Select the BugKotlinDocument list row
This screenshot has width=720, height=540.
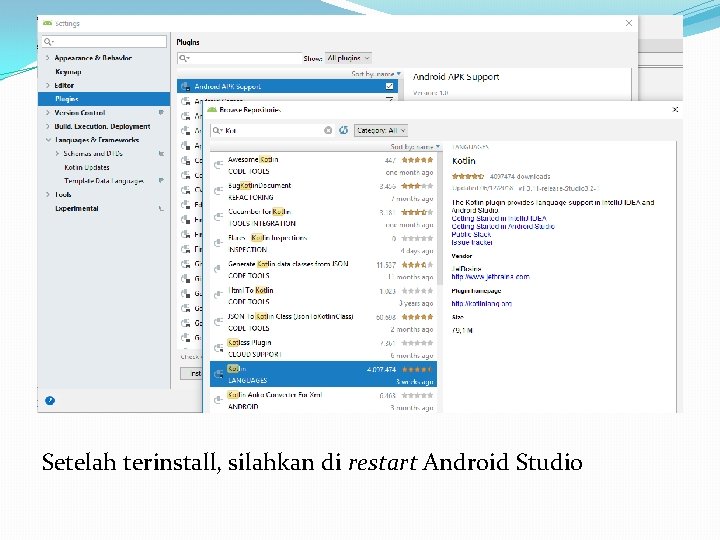tap(324, 191)
